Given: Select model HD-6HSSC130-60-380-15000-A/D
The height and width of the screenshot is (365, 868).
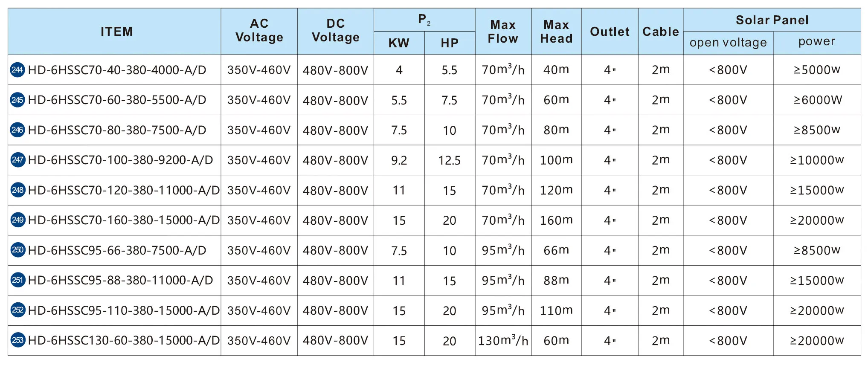Looking at the screenshot, I should pyautogui.click(x=124, y=340).
